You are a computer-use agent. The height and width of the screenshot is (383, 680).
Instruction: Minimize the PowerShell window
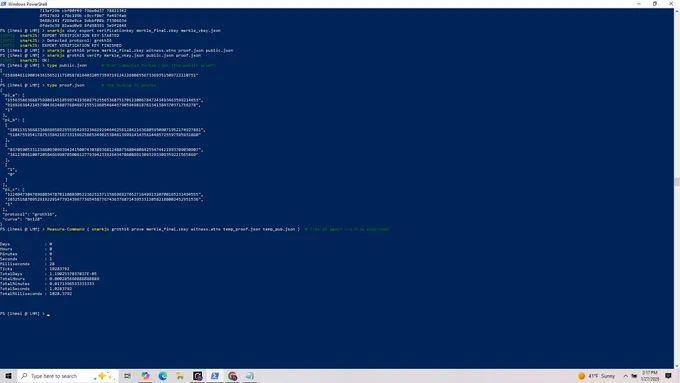click(x=639, y=4)
